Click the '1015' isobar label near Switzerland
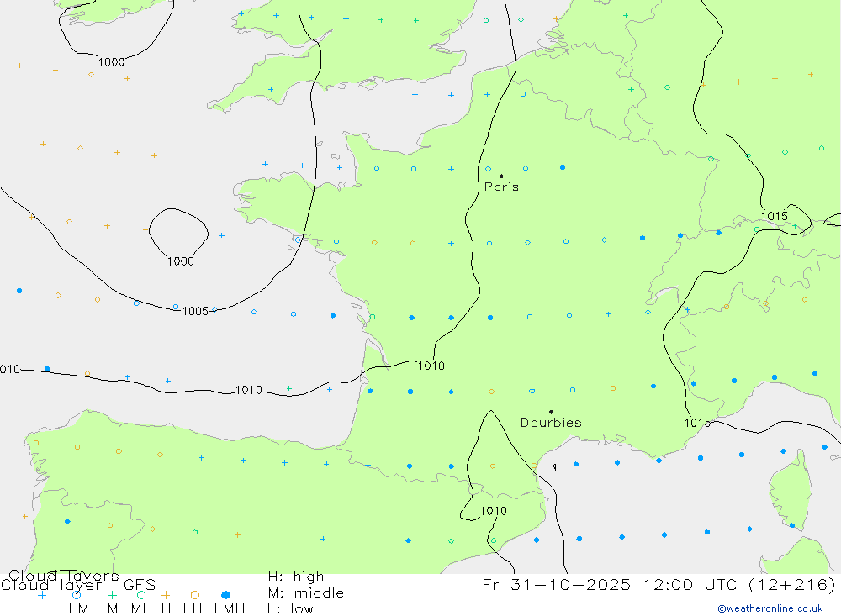This screenshot has height=616, width=841. pyautogui.click(x=775, y=216)
